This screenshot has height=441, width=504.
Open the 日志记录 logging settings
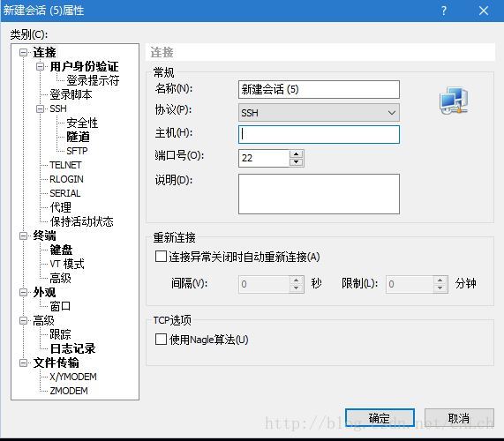coord(72,348)
